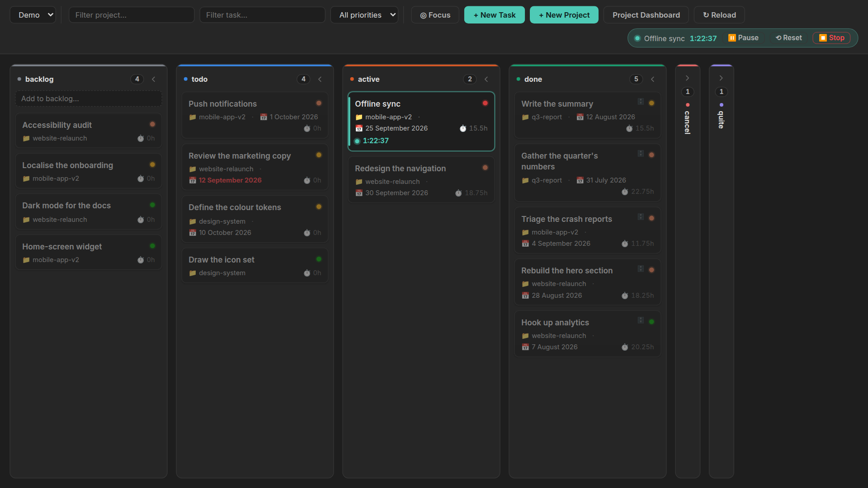Collapse the todo column

(320, 79)
